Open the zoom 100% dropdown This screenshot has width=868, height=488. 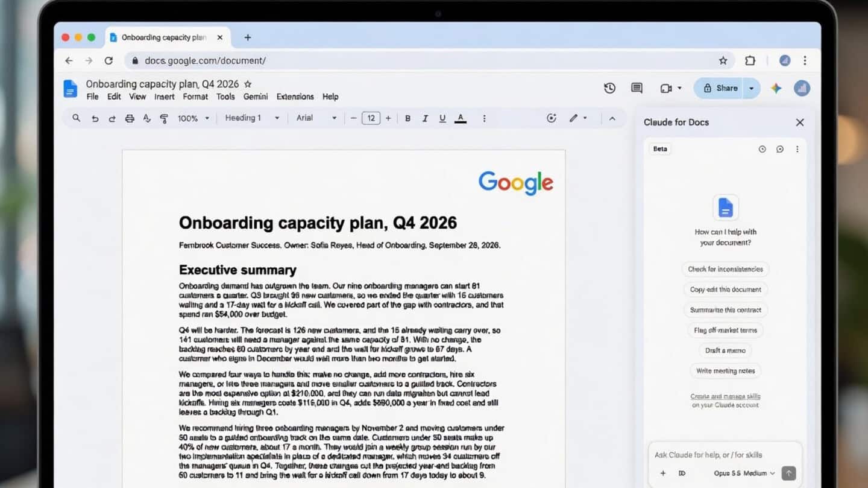tap(193, 118)
